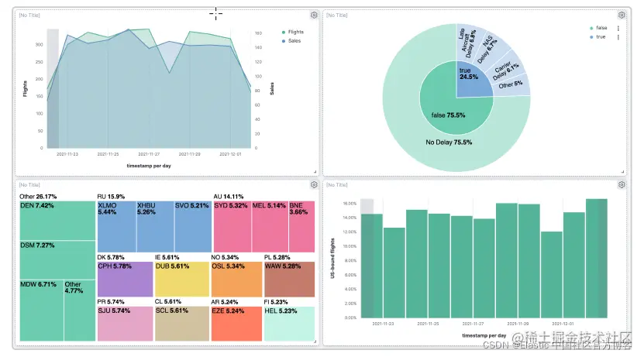The height and width of the screenshot is (357, 644).
Task: Click the 'Other 4.77%' treemap tile
Action: (80, 311)
